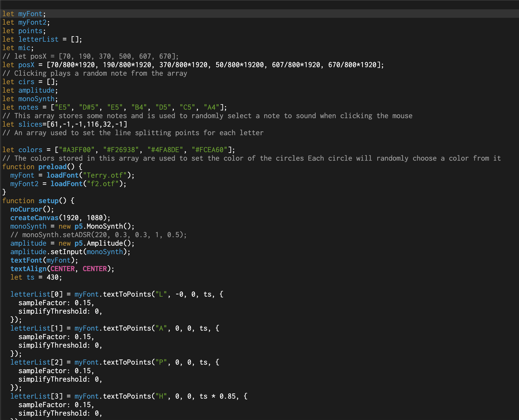Click the "let ts = 430" line
Image resolution: width=519 pixels, height=420 pixels.
[36, 277]
